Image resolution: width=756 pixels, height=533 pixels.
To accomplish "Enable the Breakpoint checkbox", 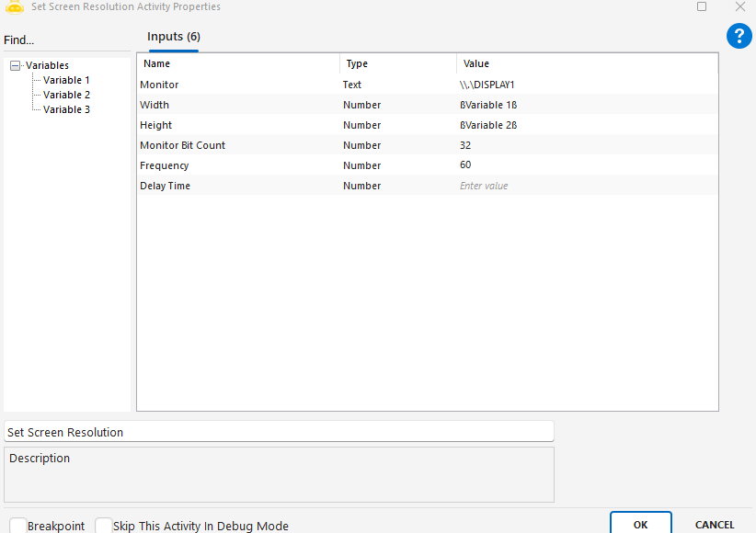I will click(17, 526).
